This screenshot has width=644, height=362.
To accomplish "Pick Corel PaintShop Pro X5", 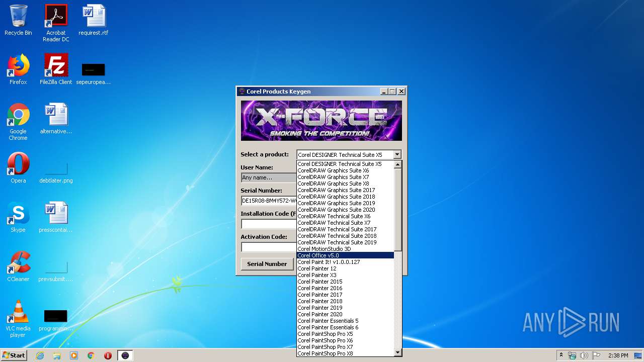I will (x=345, y=334).
